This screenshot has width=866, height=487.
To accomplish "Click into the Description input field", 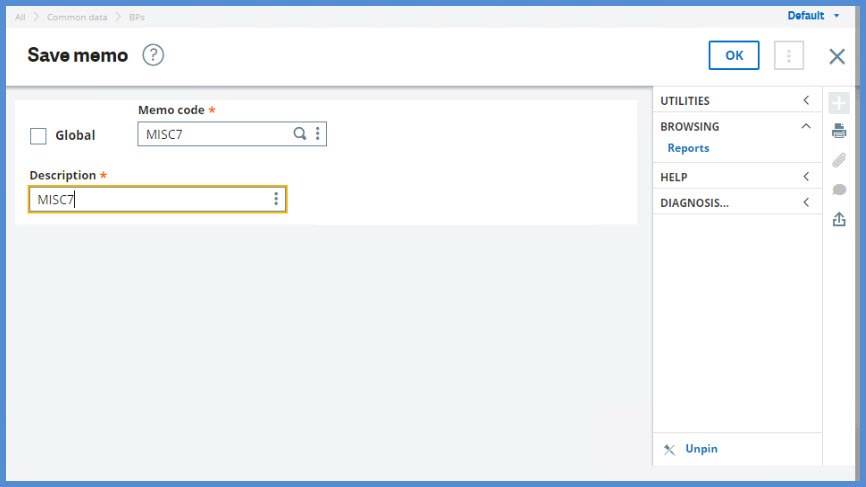I will click(150, 199).
